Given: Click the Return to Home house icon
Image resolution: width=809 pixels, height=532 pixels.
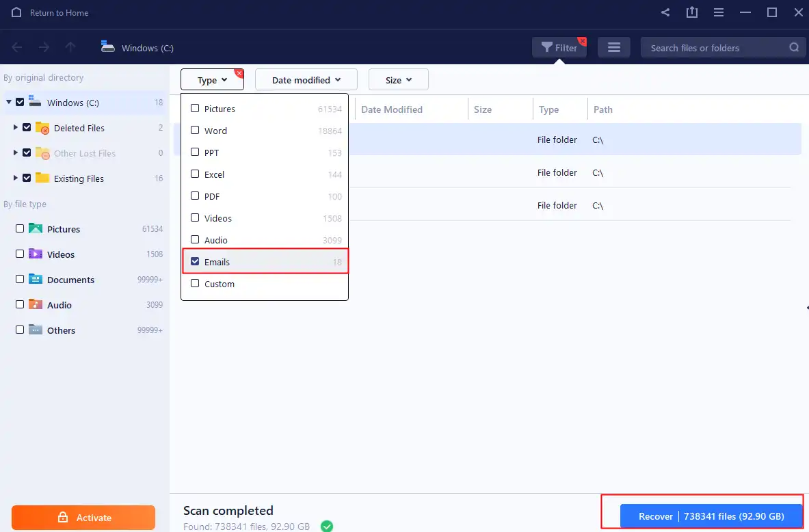Looking at the screenshot, I should [x=16, y=12].
